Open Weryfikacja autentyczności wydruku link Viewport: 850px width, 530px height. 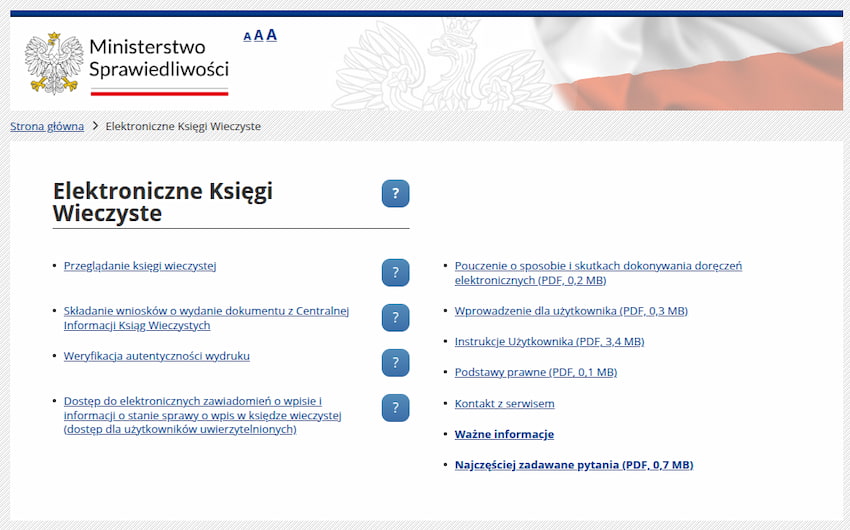157,356
